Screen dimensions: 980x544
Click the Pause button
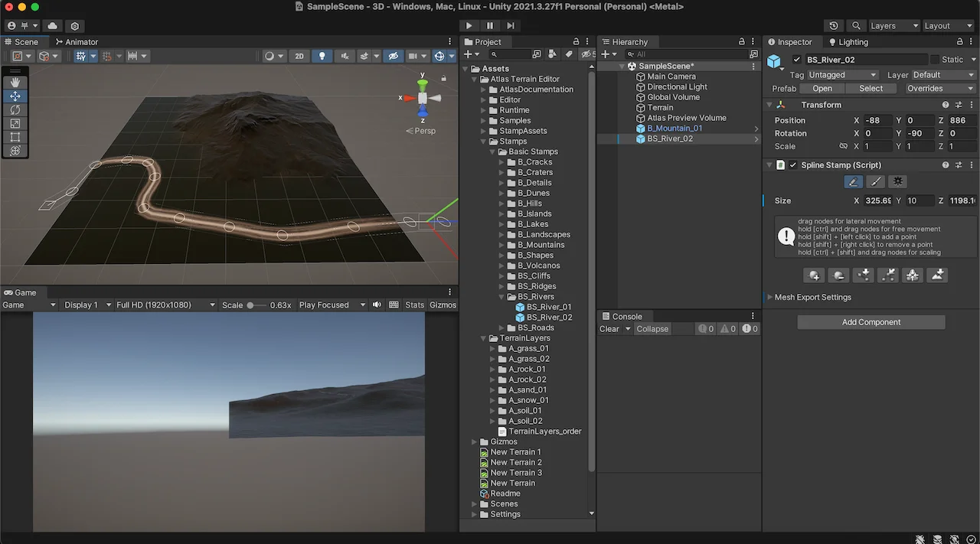click(x=490, y=26)
